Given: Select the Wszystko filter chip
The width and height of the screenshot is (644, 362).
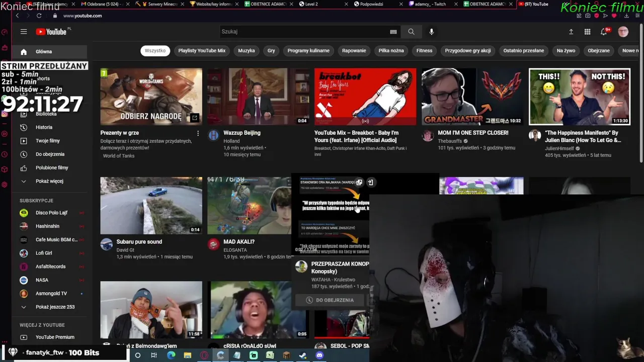Looking at the screenshot, I should 155,51.
